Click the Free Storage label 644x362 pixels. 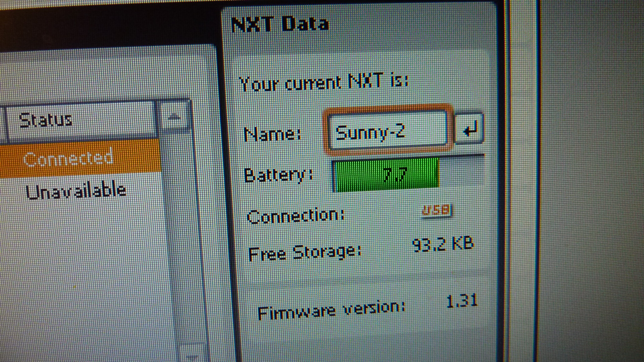tap(305, 253)
